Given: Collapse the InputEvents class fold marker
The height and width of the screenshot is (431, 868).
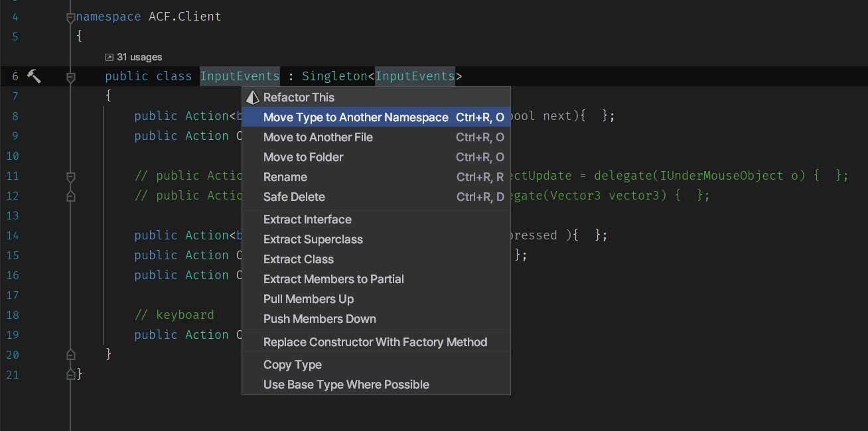Looking at the screenshot, I should pyautogui.click(x=71, y=78).
